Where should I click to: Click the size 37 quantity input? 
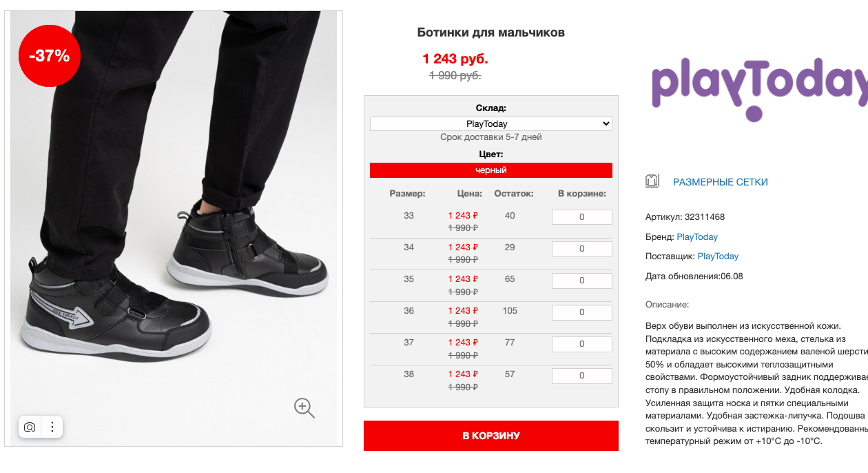point(581,344)
